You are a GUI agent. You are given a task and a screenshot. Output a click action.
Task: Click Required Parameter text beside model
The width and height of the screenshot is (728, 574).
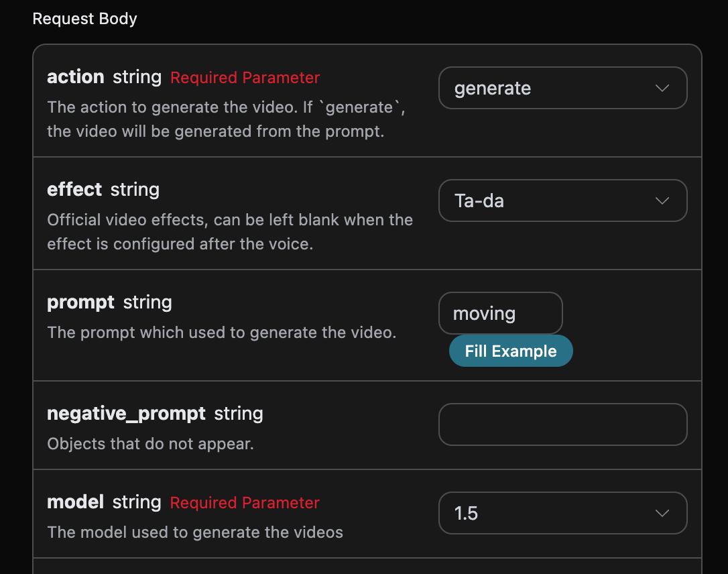245,503
